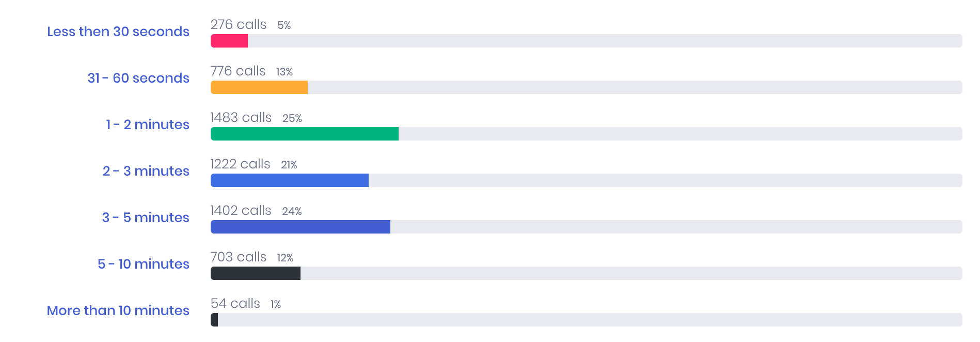Screen dimensions: 980x342
Task: Select the '1402 calls' count text
Action: (x=241, y=210)
